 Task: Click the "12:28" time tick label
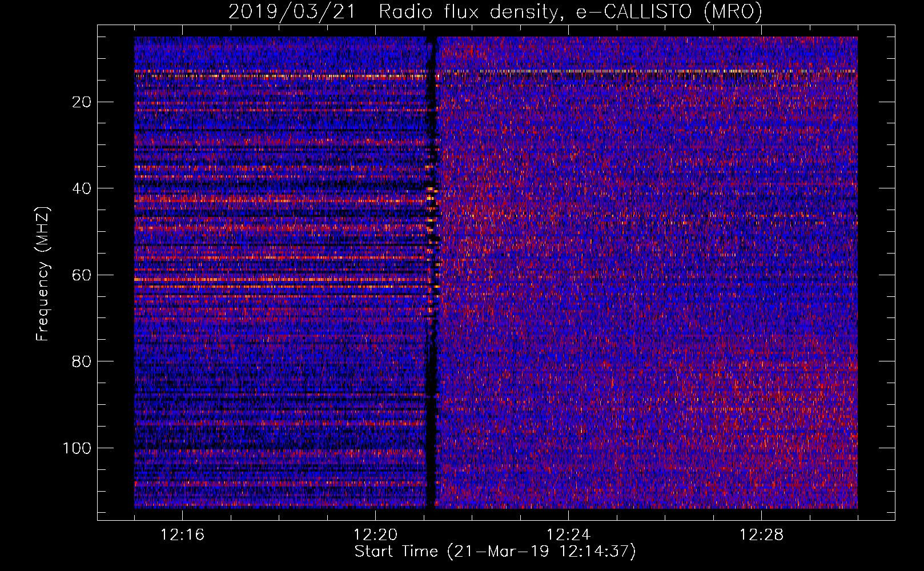click(762, 535)
